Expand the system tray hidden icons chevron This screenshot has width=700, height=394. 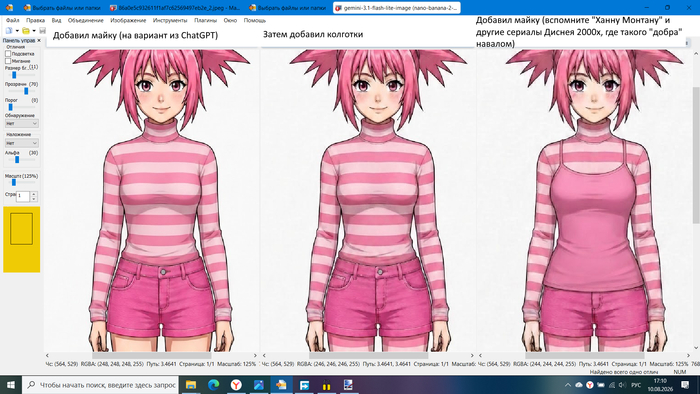click(567, 385)
